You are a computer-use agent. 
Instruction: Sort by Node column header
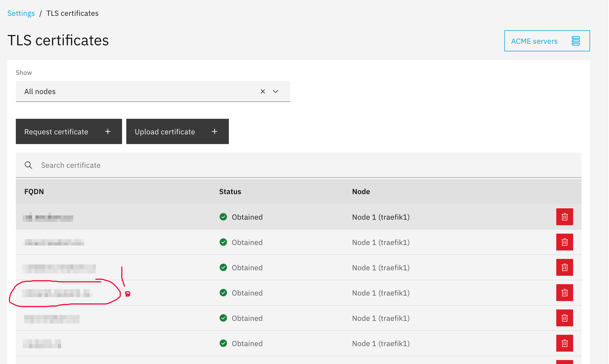point(361,191)
